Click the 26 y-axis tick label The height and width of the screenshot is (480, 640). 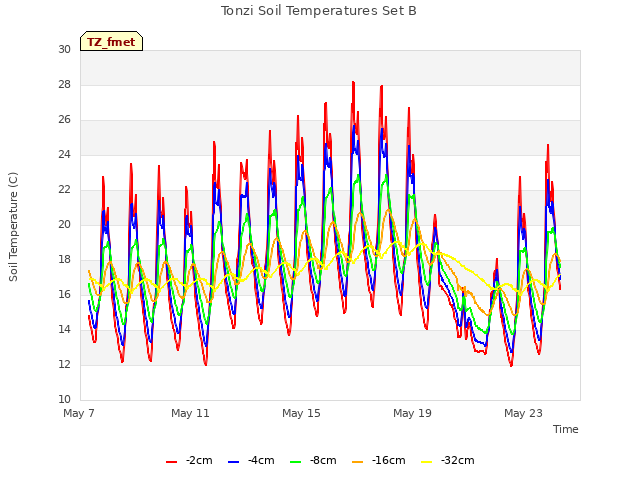pos(64,120)
